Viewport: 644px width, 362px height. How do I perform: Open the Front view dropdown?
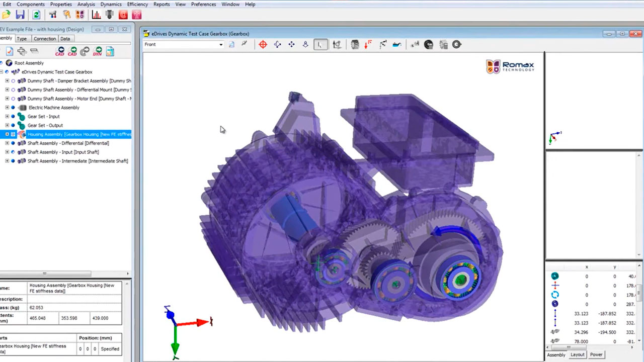point(220,45)
